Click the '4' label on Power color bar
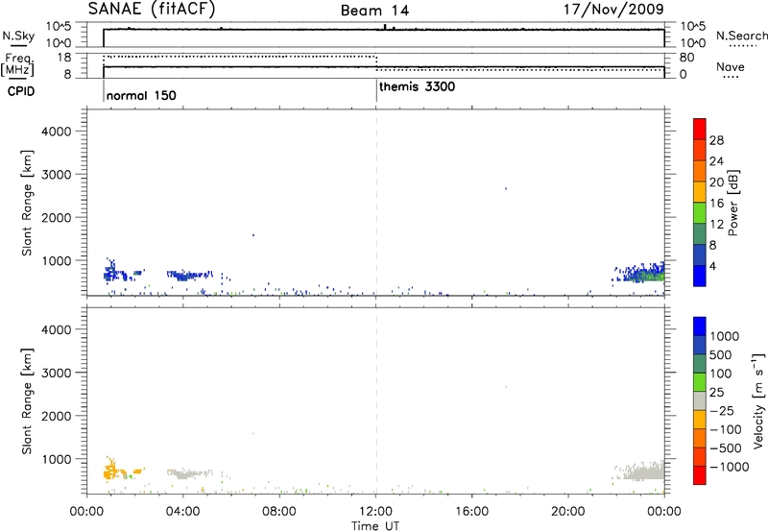This screenshot has width=768, height=532. pos(712,266)
